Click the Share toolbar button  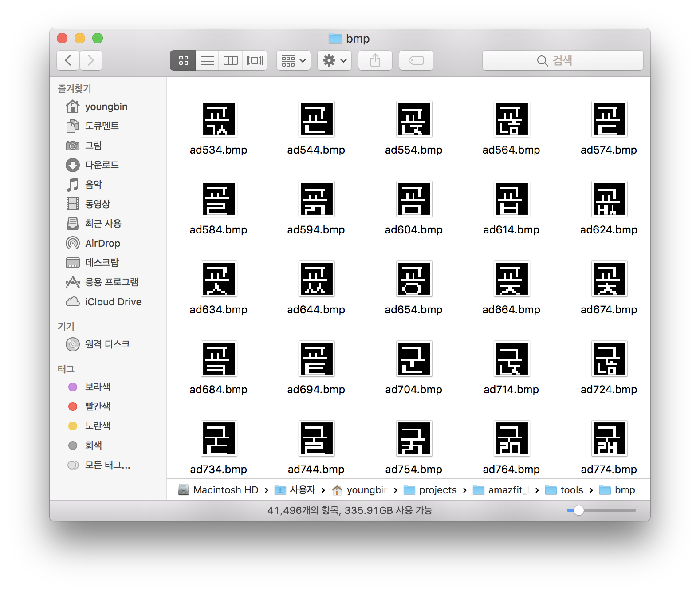(375, 60)
